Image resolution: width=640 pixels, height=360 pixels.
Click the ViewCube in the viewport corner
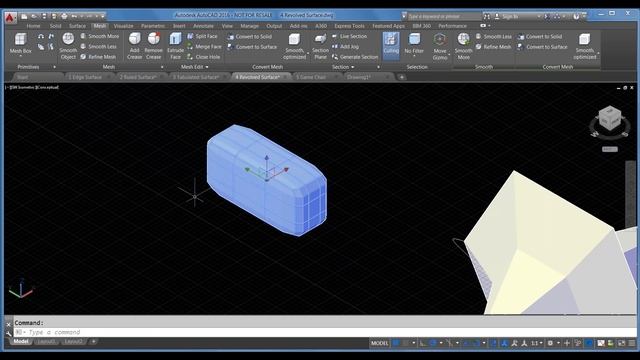(609, 119)
